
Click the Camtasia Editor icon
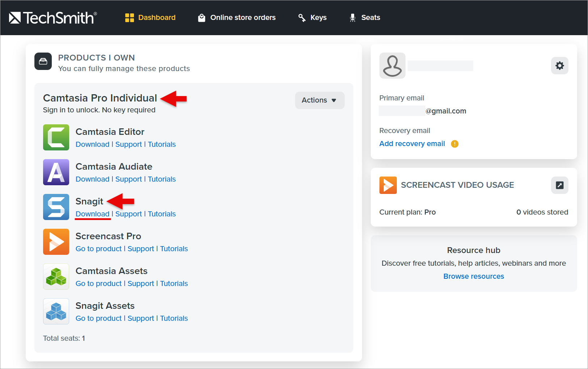(x=56, y=137)
